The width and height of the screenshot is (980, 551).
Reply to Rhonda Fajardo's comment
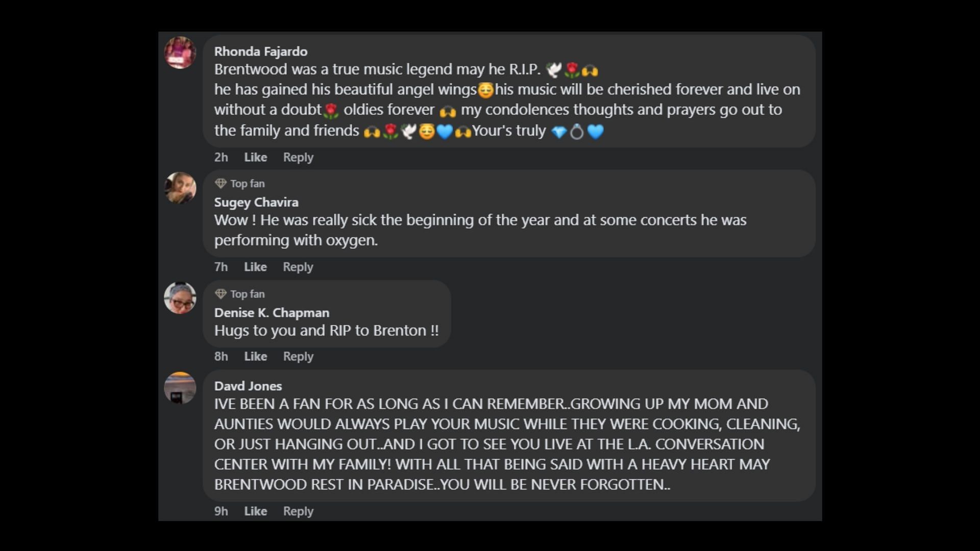tap(298, 157)
